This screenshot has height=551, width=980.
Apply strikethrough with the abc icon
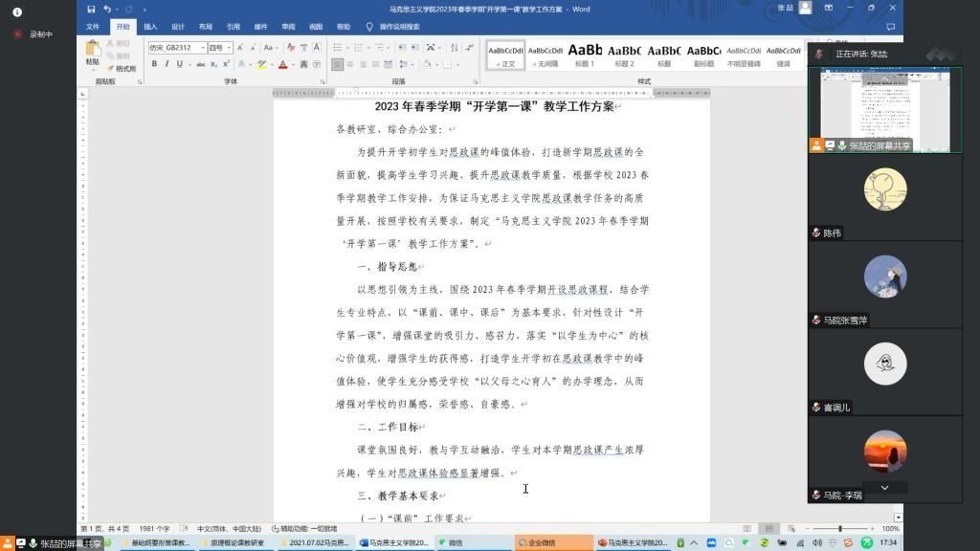pos(201,64)
